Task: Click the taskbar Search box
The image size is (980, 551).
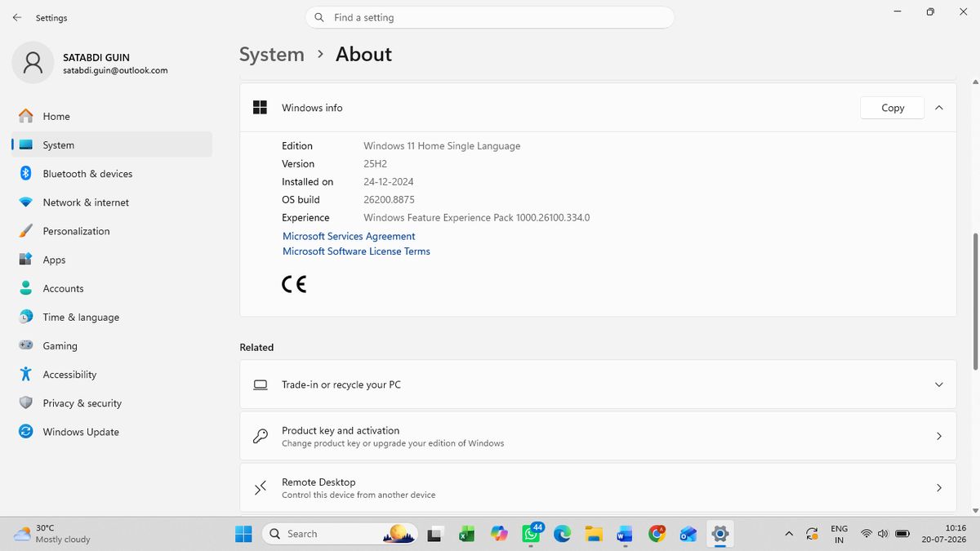Action: pos(340,534)
